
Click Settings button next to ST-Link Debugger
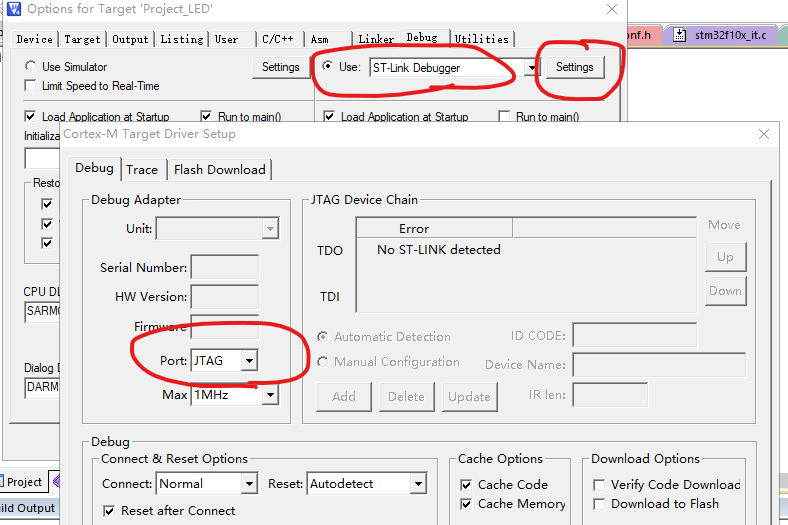(574, 67)
